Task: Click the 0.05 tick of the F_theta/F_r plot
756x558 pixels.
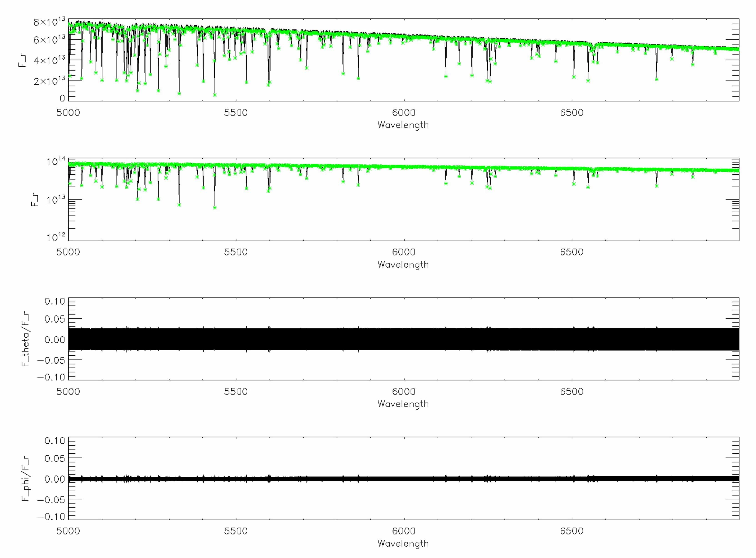Action: tap(55, 319)
